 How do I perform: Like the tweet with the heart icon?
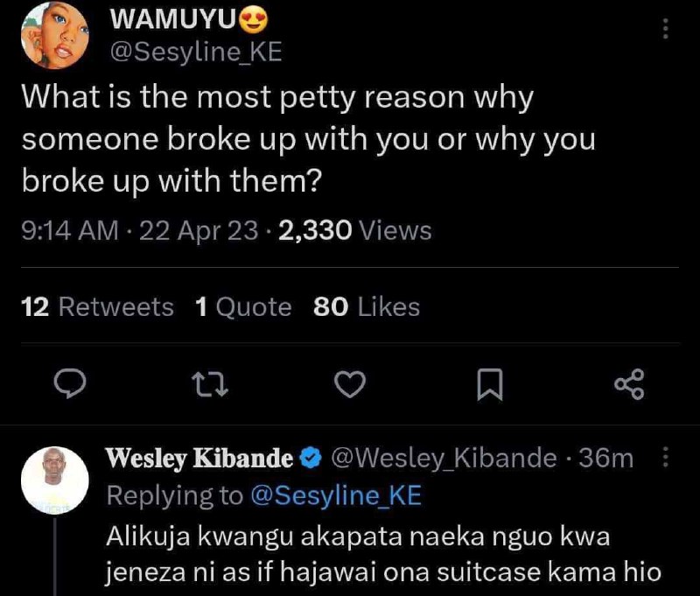pos(350,384)
